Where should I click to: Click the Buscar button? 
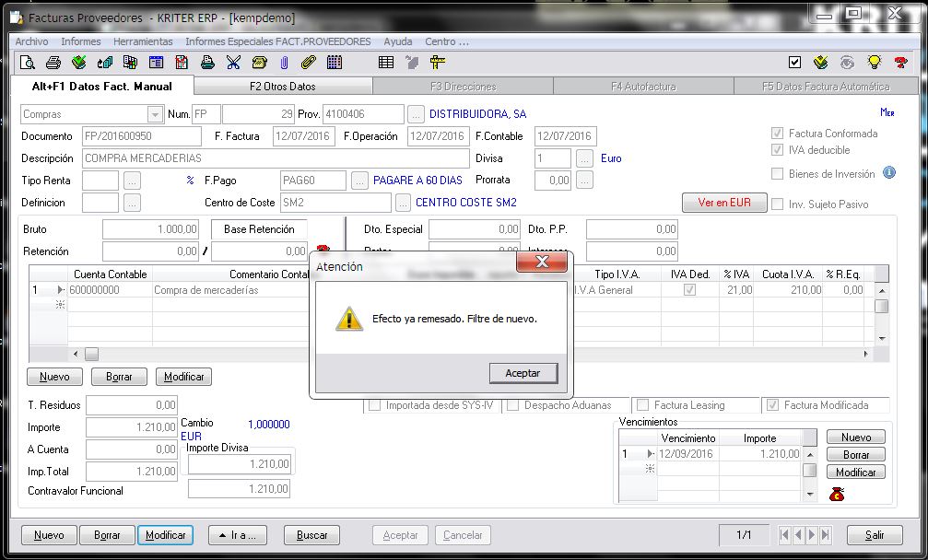coord(311,535)
